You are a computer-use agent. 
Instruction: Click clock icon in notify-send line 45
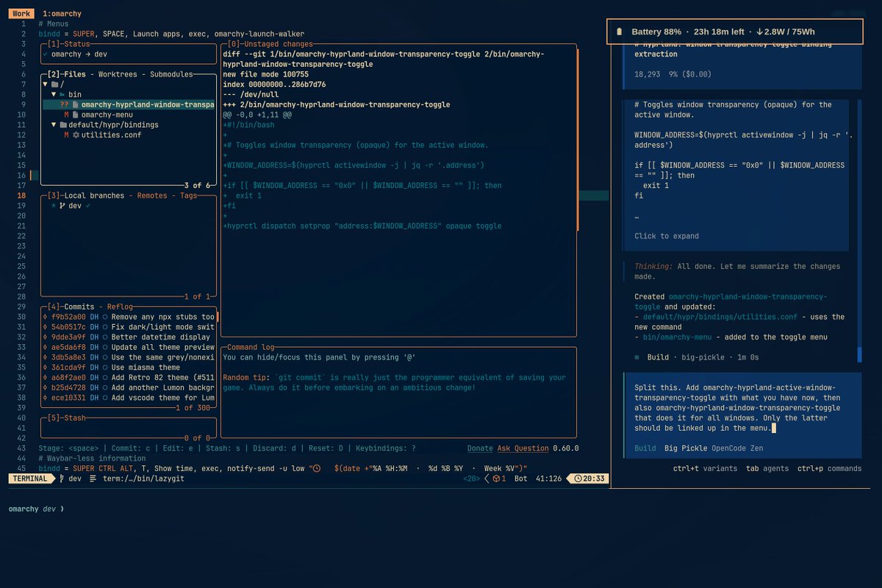click(316, 468)
